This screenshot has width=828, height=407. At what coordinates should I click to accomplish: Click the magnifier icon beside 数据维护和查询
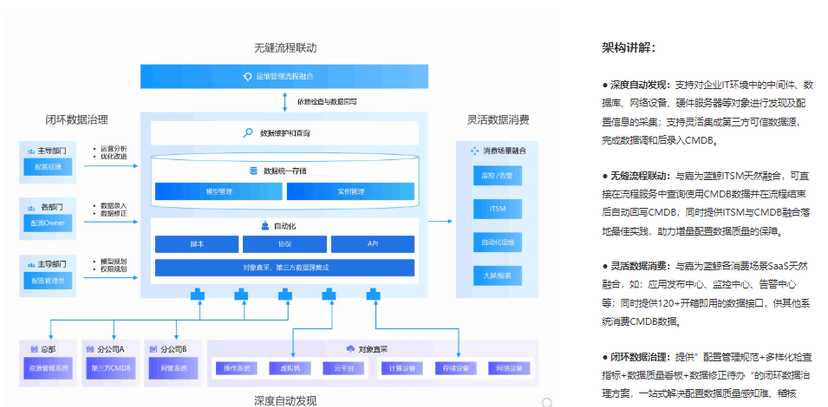(248, 133)
